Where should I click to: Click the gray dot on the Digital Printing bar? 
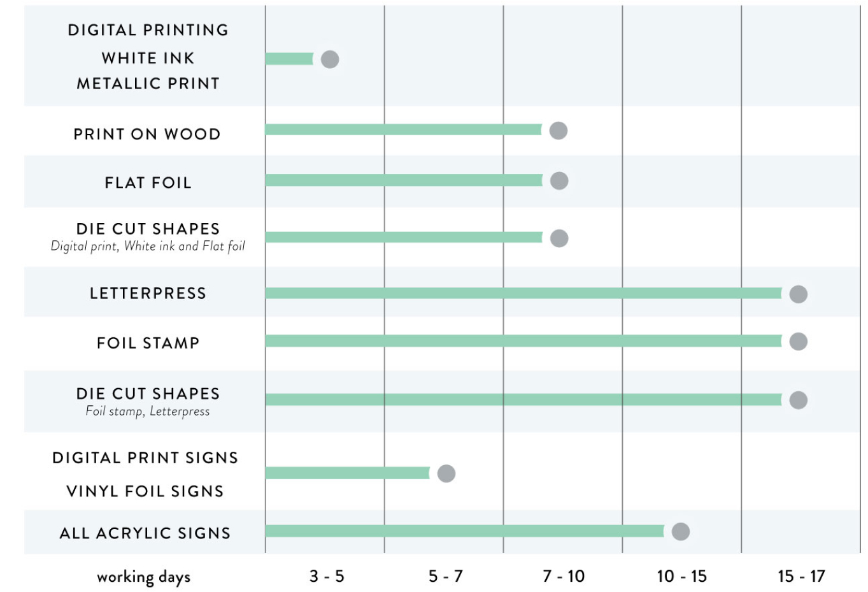pos(330,59)
